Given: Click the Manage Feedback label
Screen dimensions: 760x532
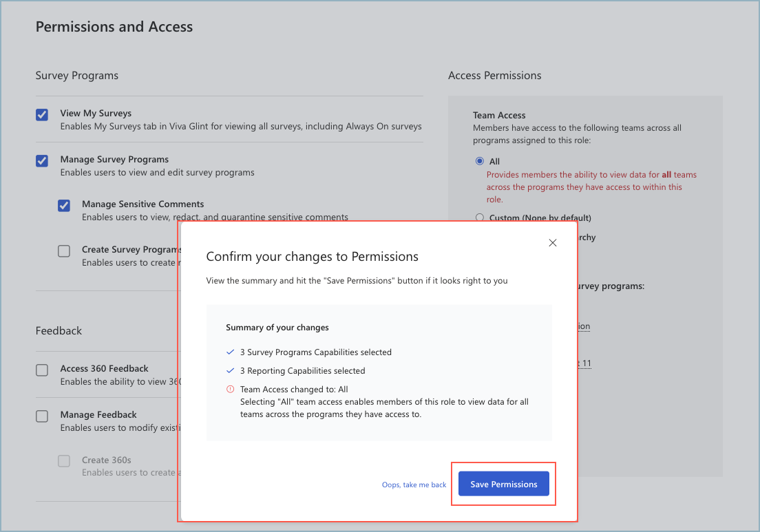Looking at the screenshot, I should 98,415.
